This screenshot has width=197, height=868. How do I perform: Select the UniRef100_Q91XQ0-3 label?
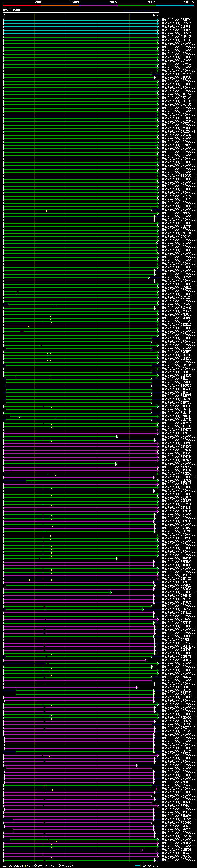[x=179, y=122]
